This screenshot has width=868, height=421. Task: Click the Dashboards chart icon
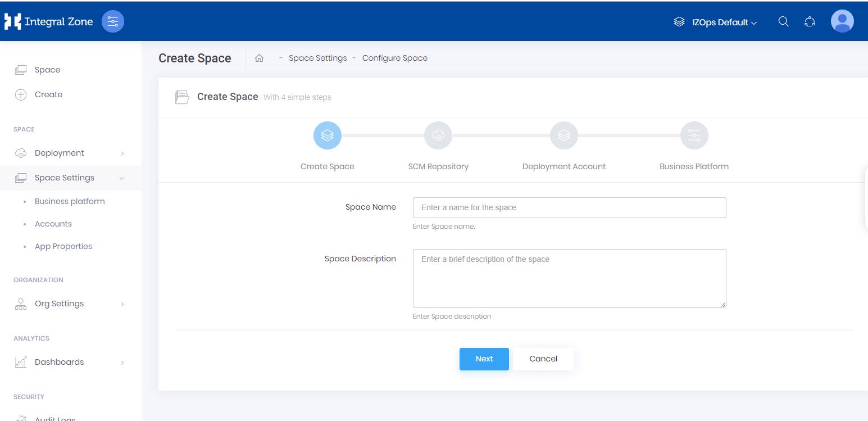[21, 362]
